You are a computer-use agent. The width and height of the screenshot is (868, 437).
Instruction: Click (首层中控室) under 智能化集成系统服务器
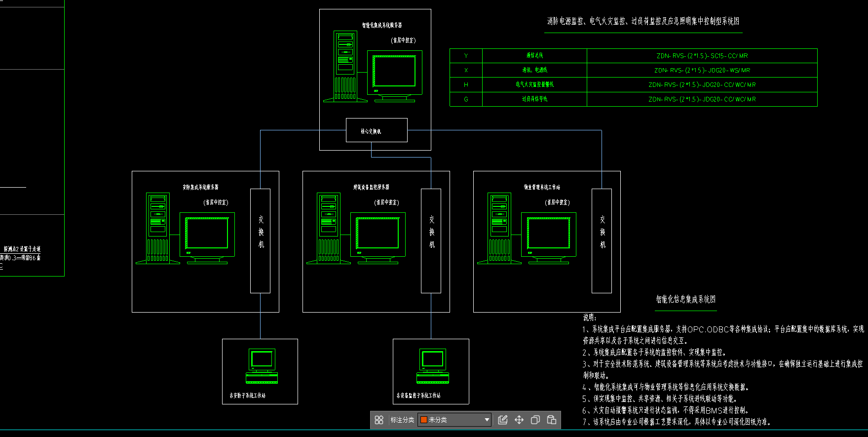pyautogui.click(x=403, y=40)
